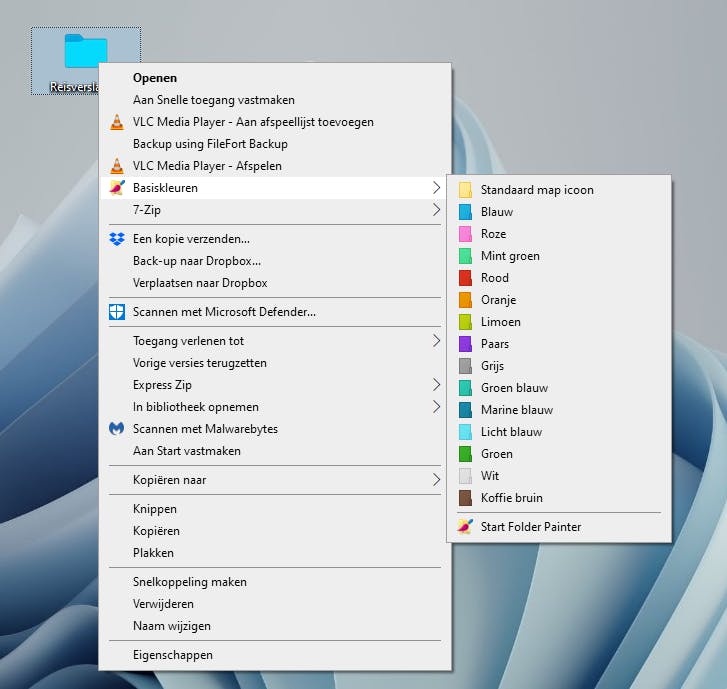
Task: Click the Dropbox icon beside 'Een kopie verzenden'
Action: point(117,239)
